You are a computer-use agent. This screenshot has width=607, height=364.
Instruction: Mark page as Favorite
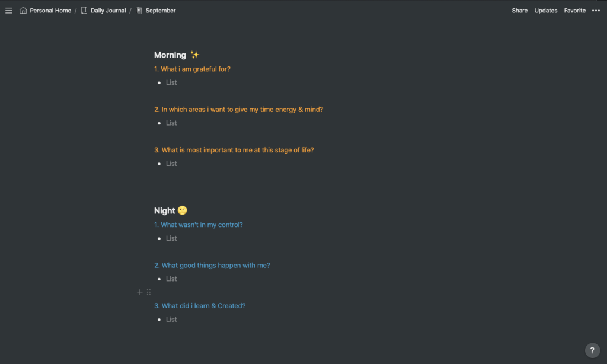[x=574, y=11]
